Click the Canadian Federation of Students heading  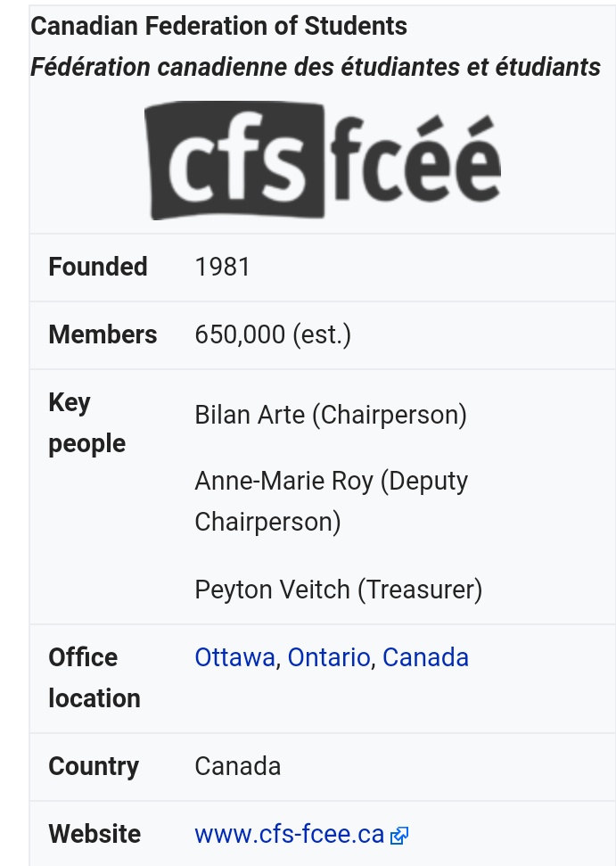(218, 26)
